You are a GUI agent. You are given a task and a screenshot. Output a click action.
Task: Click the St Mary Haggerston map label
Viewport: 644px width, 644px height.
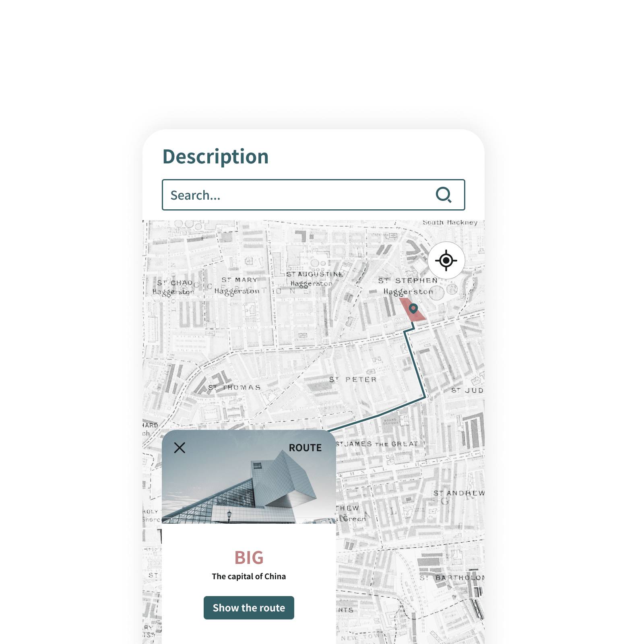tap(237, 285)
